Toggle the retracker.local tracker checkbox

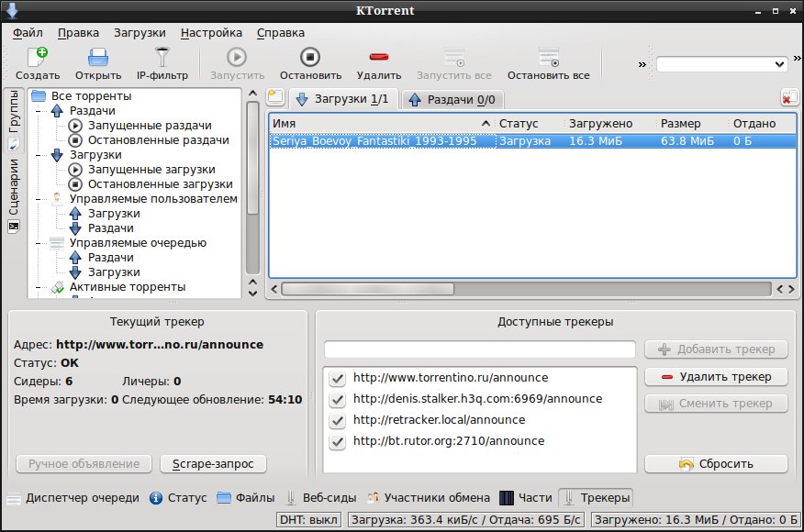pos(338,420)
